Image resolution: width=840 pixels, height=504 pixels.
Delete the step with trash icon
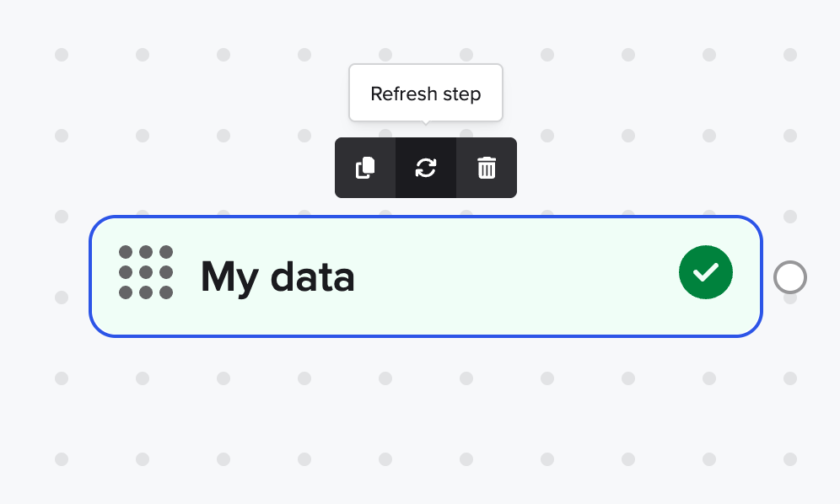487,168
